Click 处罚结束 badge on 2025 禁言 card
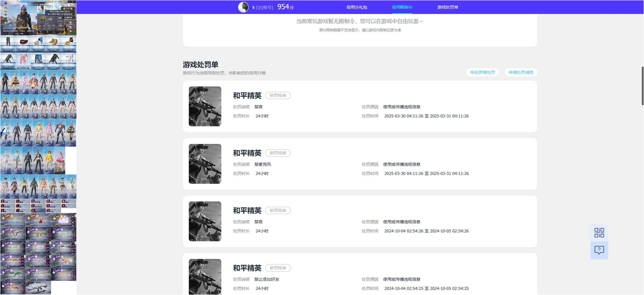Screen dimensions: 644x295 pos(278,95)
